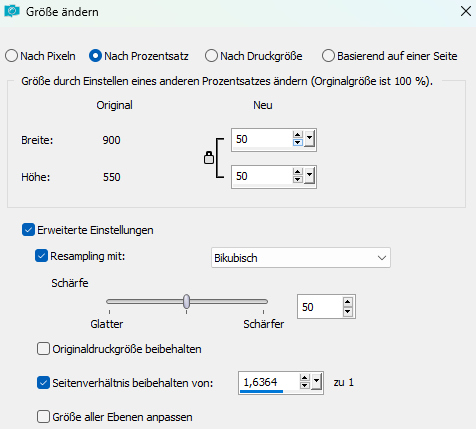Open the Seitenverhältnis value dropdown arrow
The height and width of the screenshot is (429, 476).
[x=317, y=381]
